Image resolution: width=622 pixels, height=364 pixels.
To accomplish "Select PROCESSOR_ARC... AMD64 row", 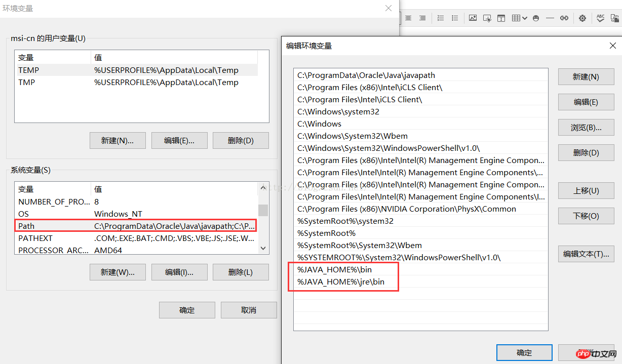I will [136, 250].
